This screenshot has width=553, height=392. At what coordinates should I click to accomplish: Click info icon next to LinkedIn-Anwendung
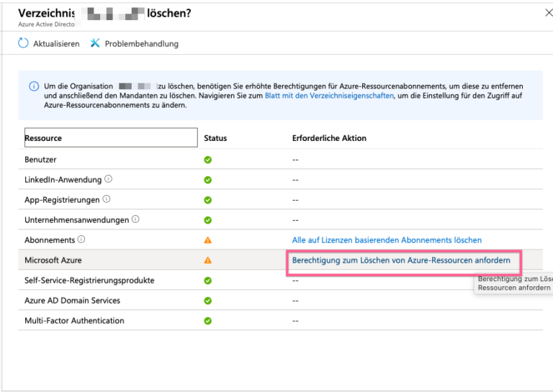[109, 179]
